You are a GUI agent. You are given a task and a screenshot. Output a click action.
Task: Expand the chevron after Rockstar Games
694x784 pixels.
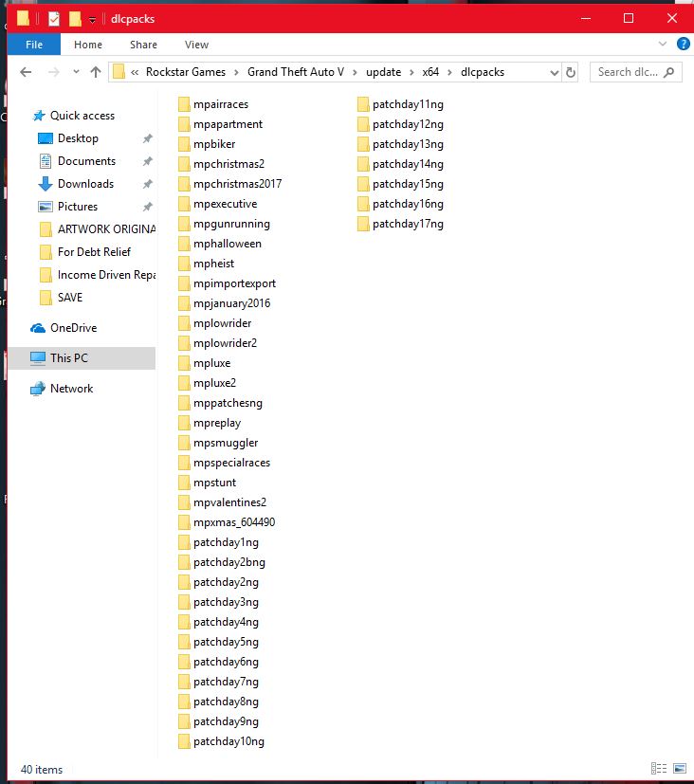coord(236,72)
